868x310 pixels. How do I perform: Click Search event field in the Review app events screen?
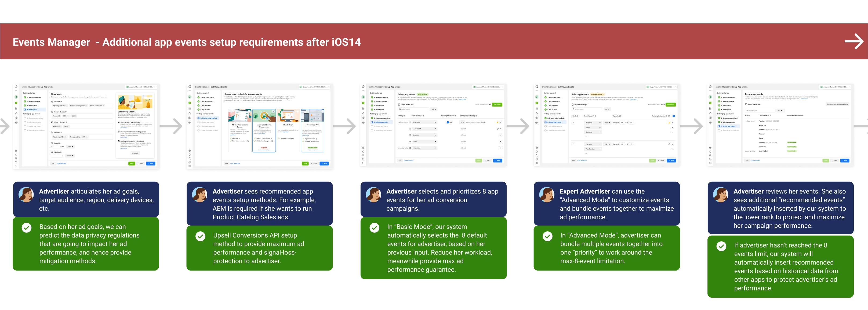point(760,111)
